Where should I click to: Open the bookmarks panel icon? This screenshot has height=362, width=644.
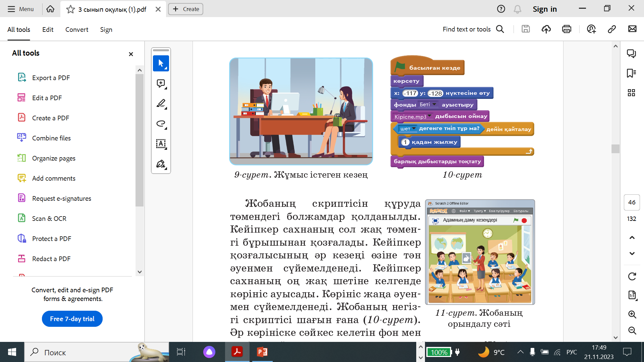click(x=631, y=73)
